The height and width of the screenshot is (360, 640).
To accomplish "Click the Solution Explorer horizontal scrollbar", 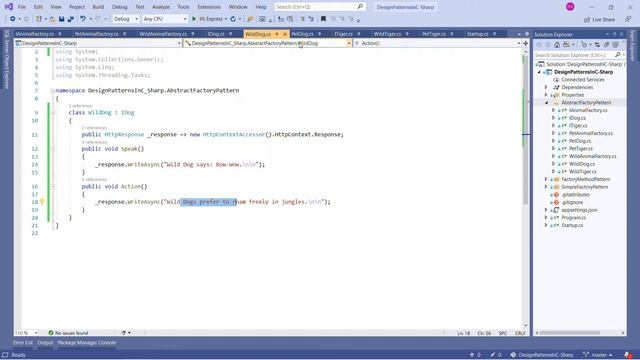I will 580,333.
